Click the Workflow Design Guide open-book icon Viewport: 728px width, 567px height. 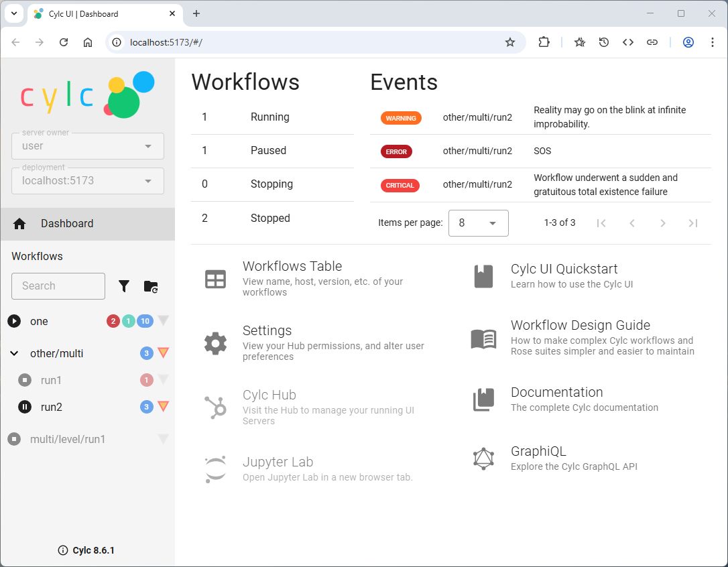click(x=483, y=339)
